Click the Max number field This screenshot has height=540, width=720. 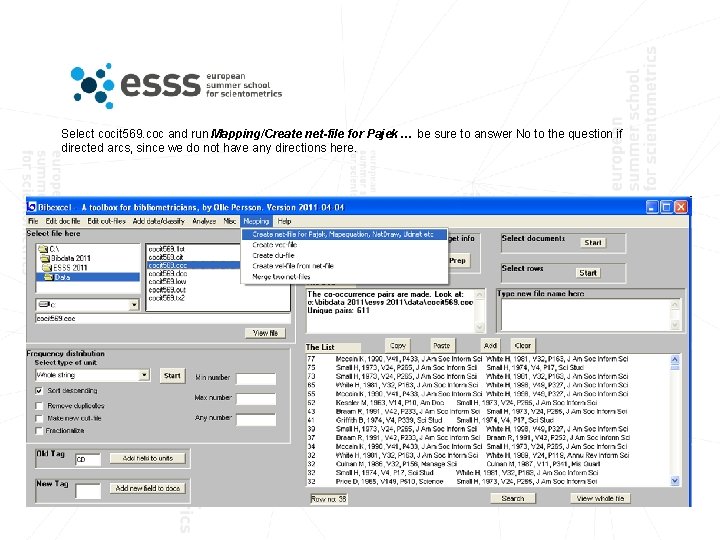coord(256,399)
